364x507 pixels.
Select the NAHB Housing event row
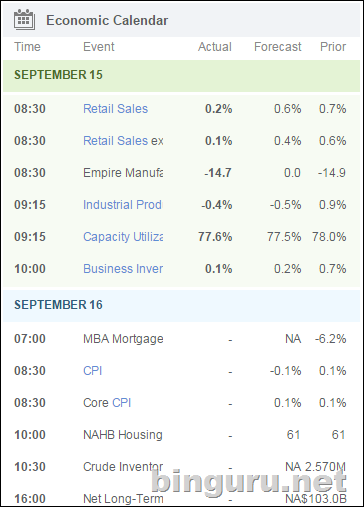181,435
